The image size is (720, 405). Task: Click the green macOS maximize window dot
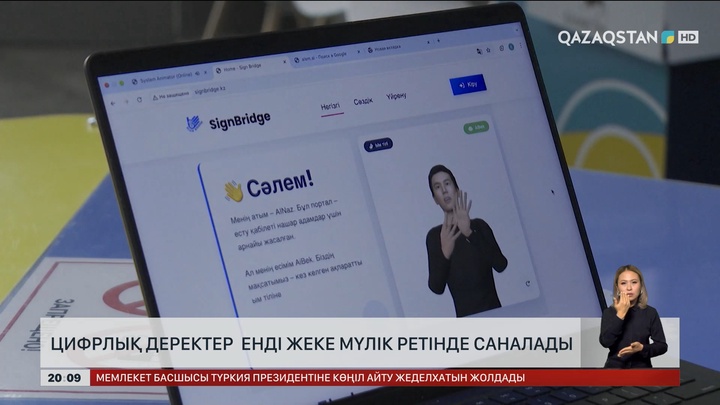(121, 83)
